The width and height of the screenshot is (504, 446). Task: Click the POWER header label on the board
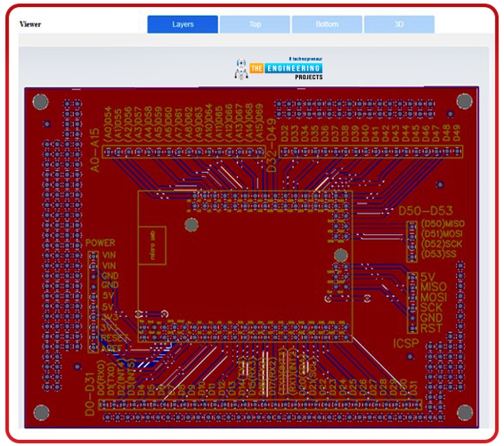tap(100, 243)
